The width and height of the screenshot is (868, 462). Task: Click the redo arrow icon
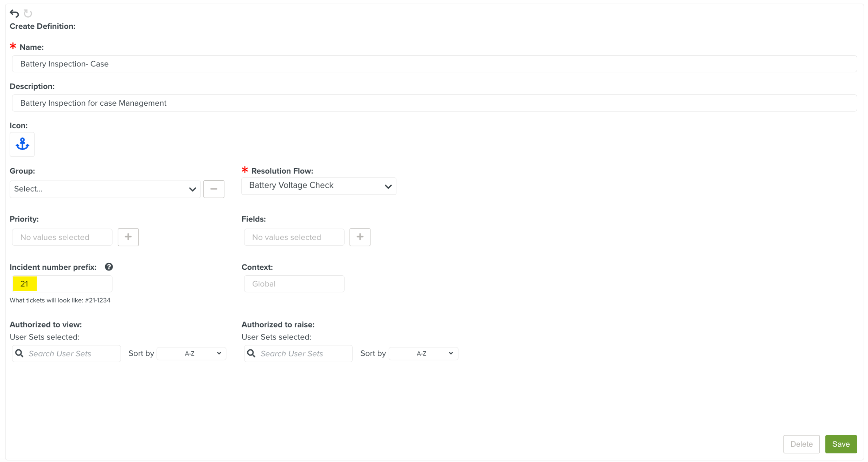pos(28,14)
